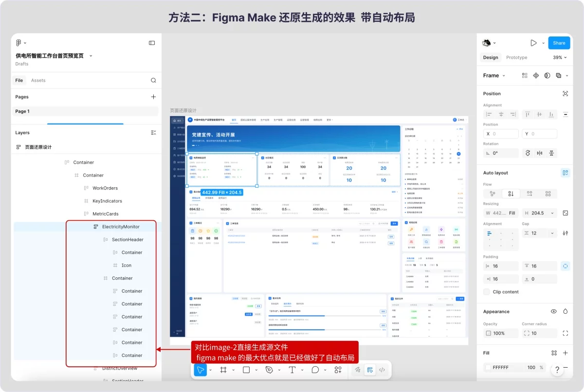
Task: Click the apply fill styles grid icon
Action: point(554,353)
